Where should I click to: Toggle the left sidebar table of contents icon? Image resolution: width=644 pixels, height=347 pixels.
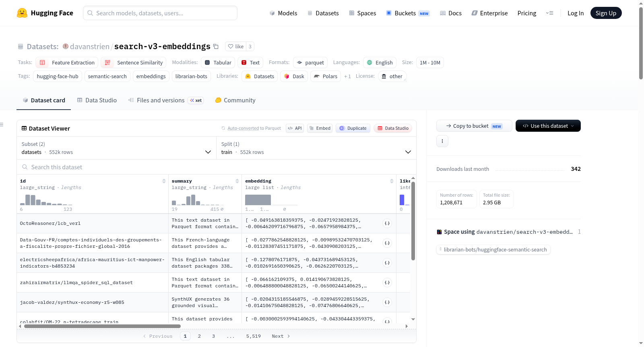pos(2,125)
